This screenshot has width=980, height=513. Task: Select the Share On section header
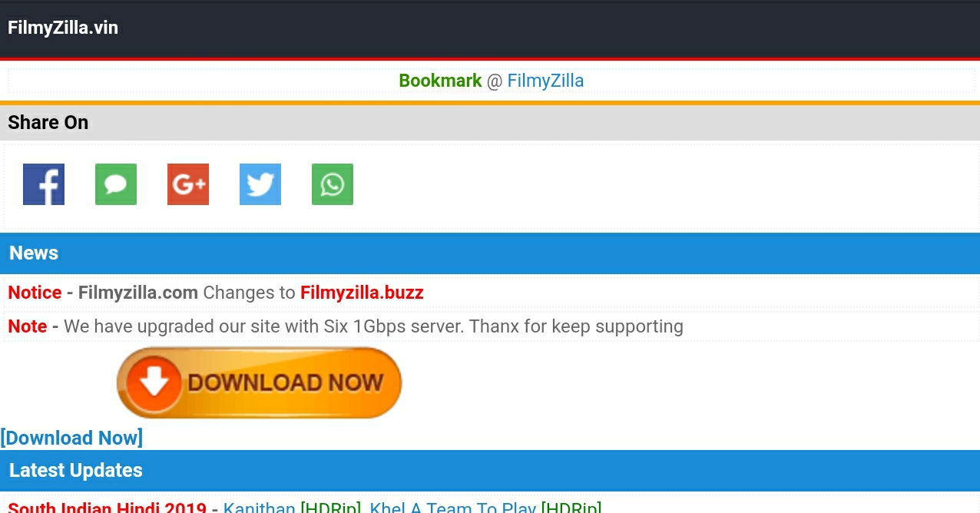tap(490, 123)
